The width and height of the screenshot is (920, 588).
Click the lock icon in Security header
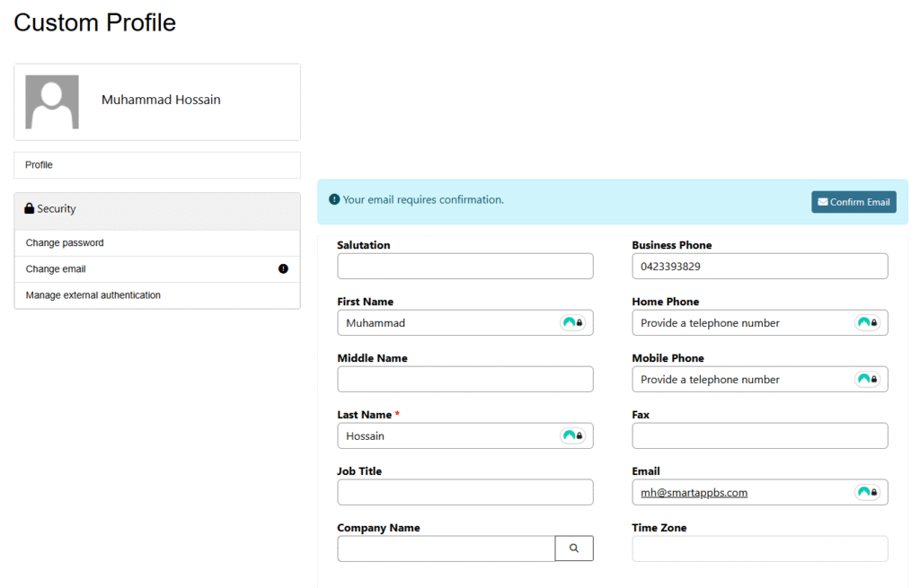click(30, 209)
